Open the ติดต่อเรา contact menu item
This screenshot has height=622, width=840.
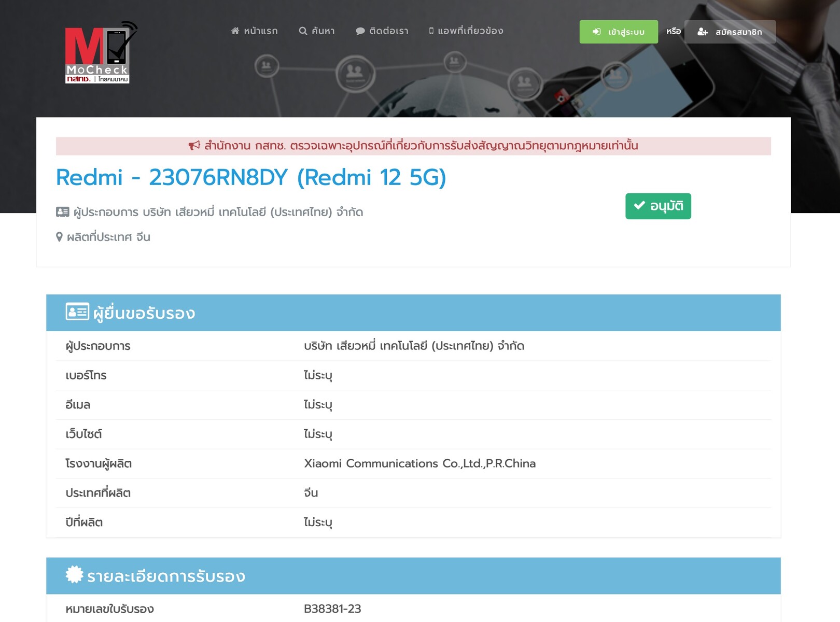coord(382,31)
